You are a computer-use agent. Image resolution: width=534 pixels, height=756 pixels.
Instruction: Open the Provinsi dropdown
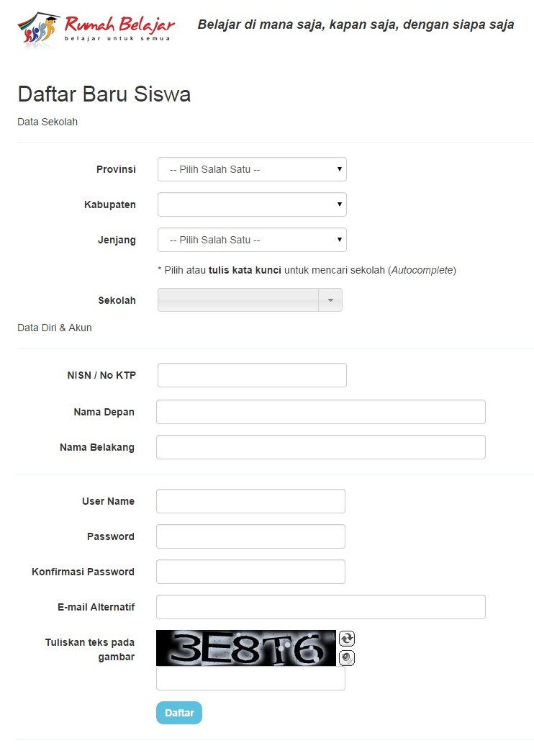point(252,169)
